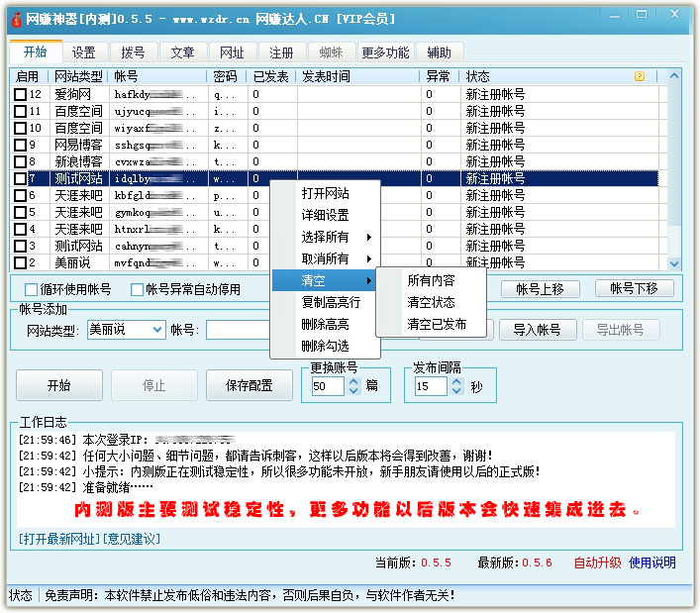Switch to the 设置 tab

(84, 52)
